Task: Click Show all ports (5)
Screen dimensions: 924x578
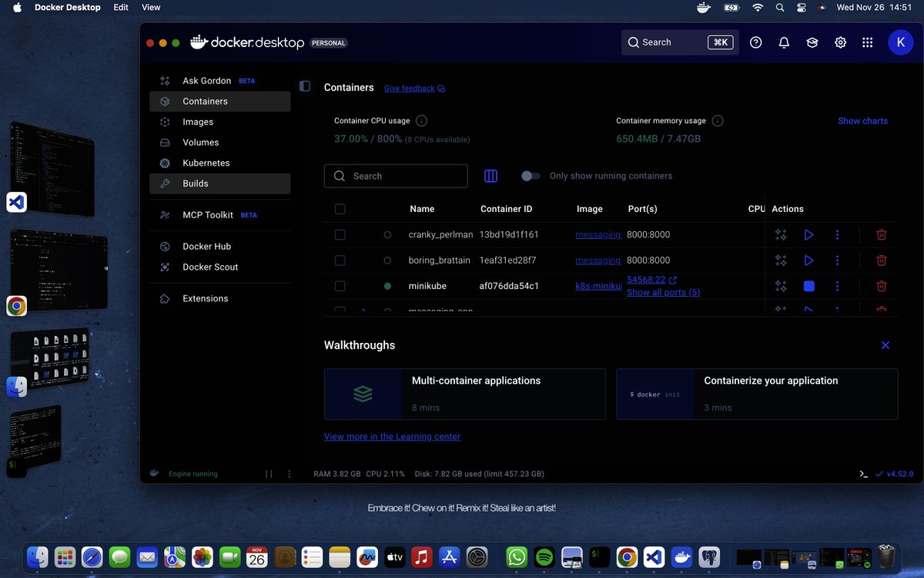Action: point(663,292)
